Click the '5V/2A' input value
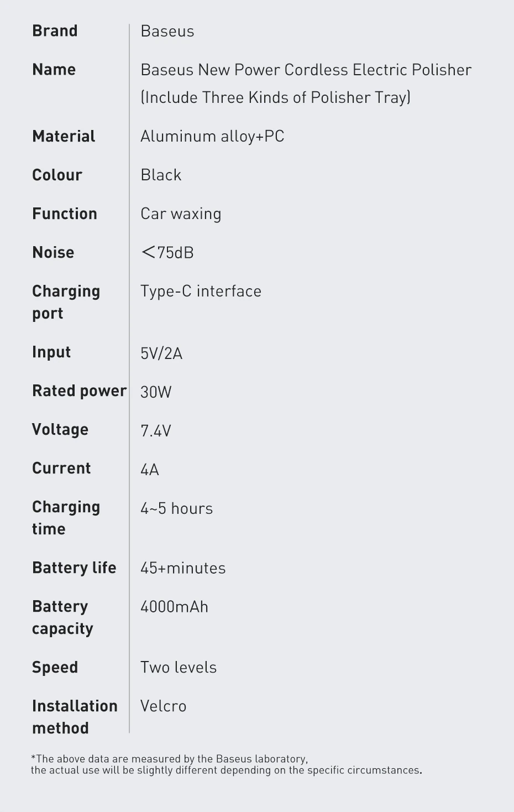 tap(161, 353)
